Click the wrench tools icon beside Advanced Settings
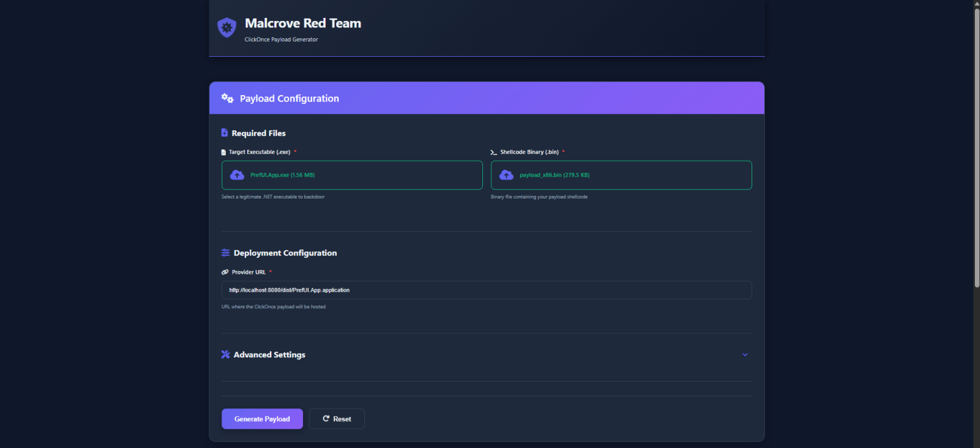 pos(225,354)
